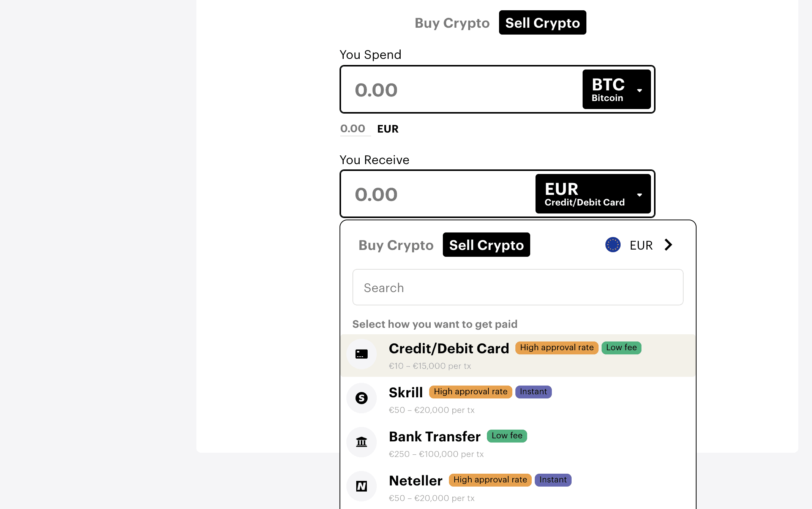The width and height of the screenshot is (812, 509).
Task: Open the BTC Bitcoin currency dropdown
Action: tap(617, 89)
